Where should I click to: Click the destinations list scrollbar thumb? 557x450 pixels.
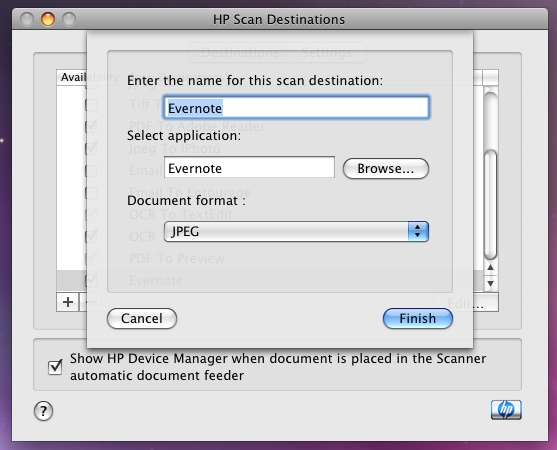pos(491,205)
